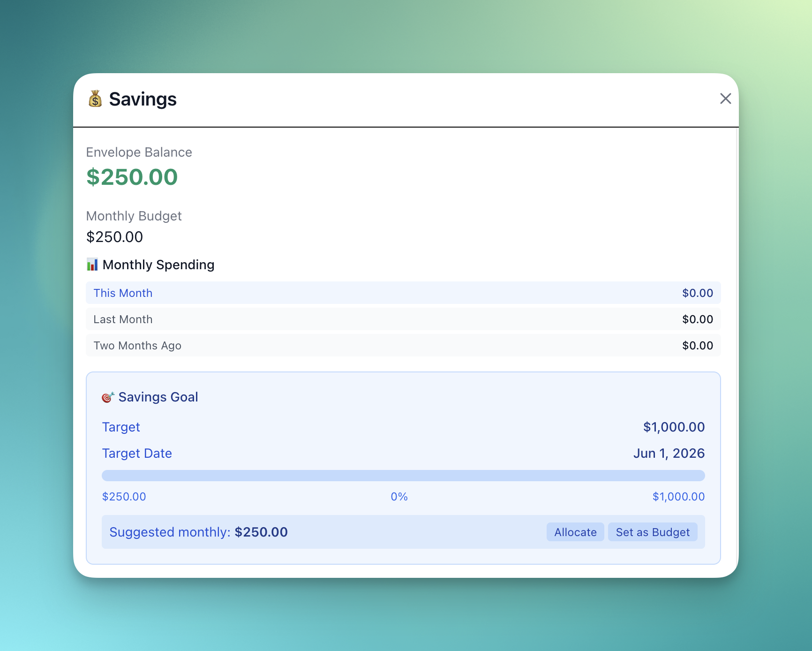Click the $0.00 value for This Month
This screenshot has height=651, width=812.
click(x=698, y=293)
